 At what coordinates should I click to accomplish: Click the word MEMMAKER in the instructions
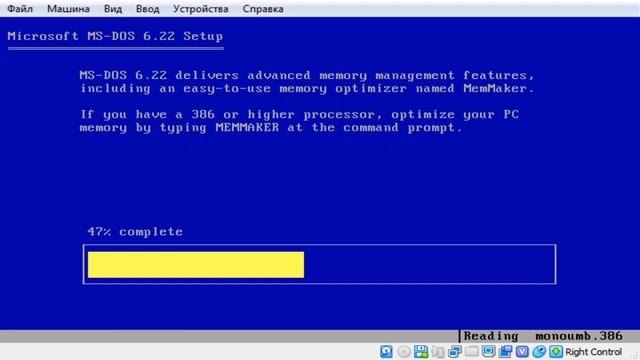click(x=247, y=127)
